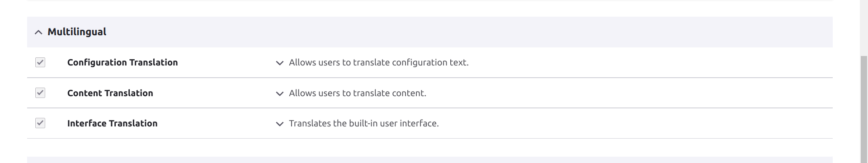Collapse the Multilingual section using its chevron
Image resolution: width=868 pixels, height=163 pixels.
click(38, 32)
